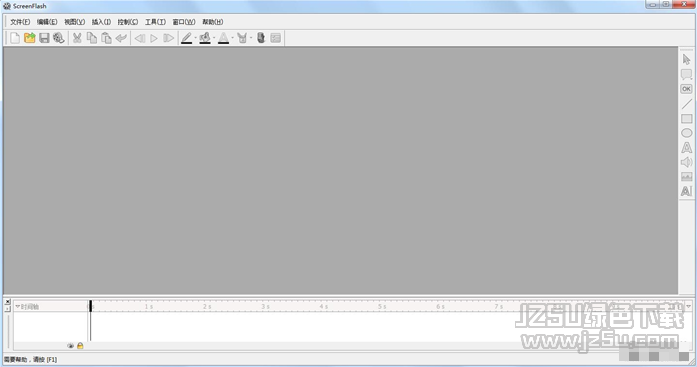697x367 pixels.
Task: Click the 4 s mark on the timeline ruler
Action: coord(323,307)
